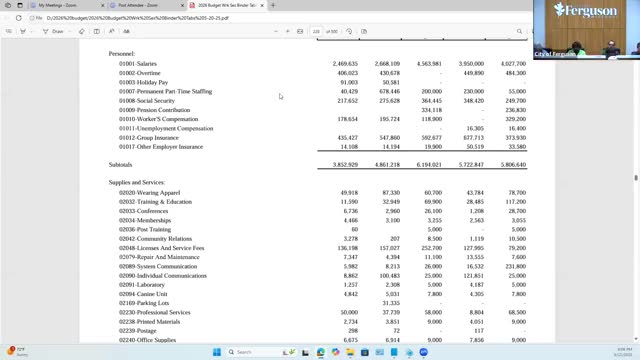The height and width of the screenshot is (360, 640).
Task: Click the Fit to width icon
Action: point(300,31)
